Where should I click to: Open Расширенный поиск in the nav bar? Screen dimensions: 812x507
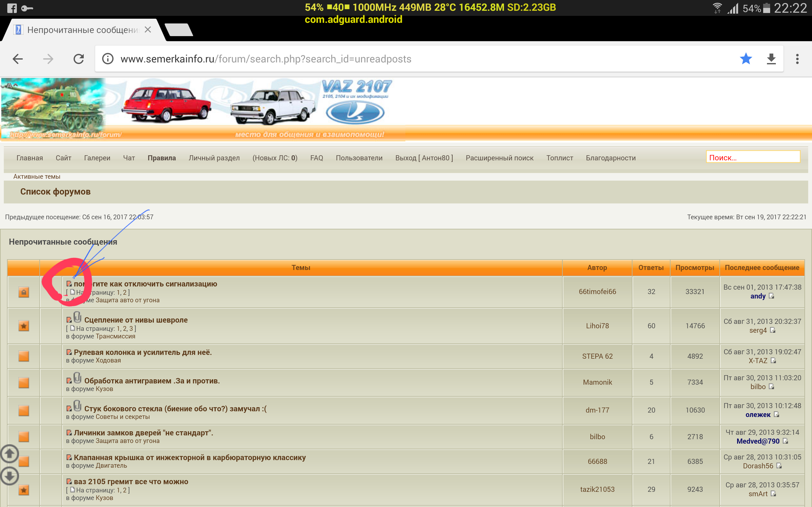[499, 158]
